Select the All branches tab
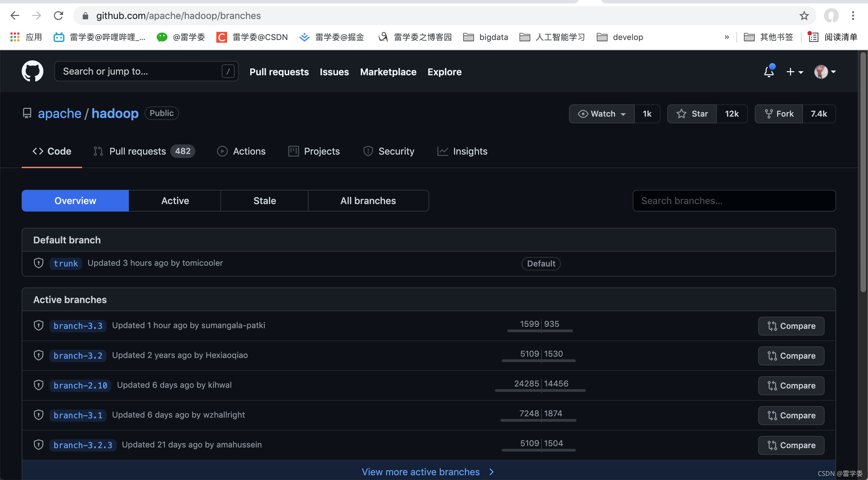The image size is (868, 480). (368, 201)
